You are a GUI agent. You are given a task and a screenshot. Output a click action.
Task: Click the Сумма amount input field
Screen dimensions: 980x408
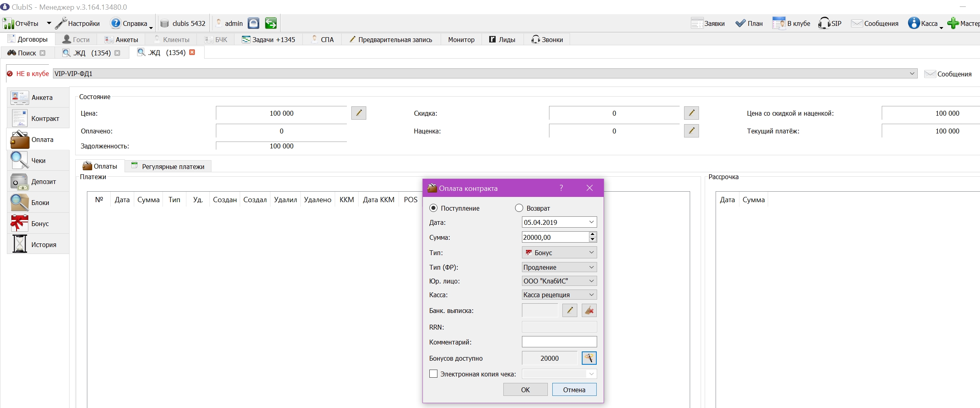pos(555,237)
